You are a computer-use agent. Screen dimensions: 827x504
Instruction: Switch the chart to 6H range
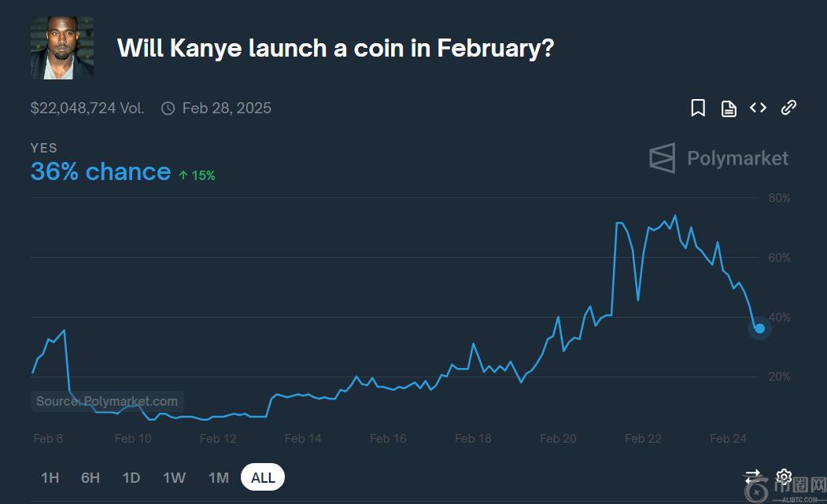(90, 477)
